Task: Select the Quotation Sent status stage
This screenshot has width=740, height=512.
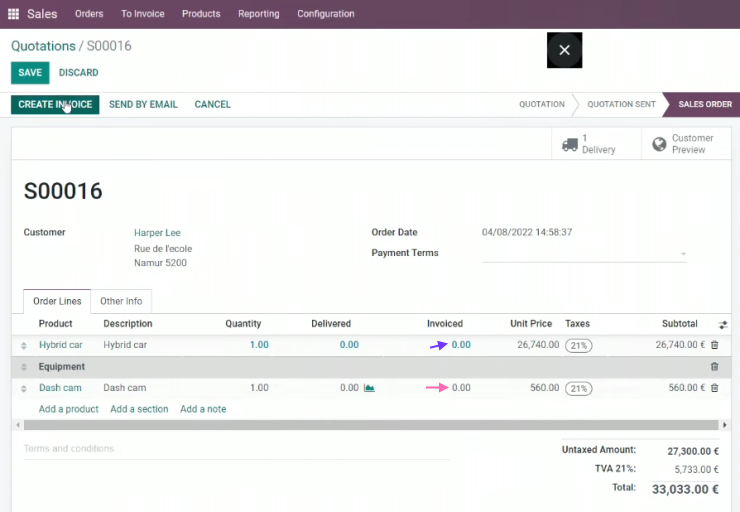Action: pyautogui.click(x=621, y=104)
